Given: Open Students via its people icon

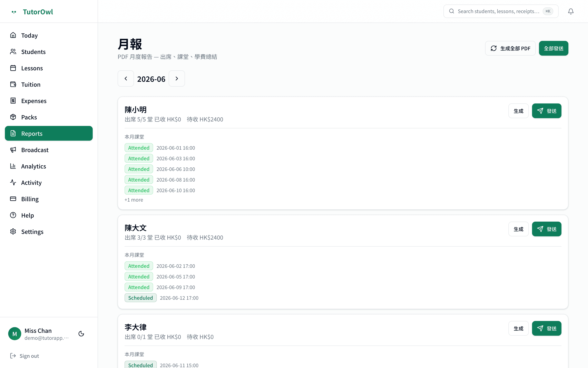Looking at the screenshot, I should coord(13,52).
